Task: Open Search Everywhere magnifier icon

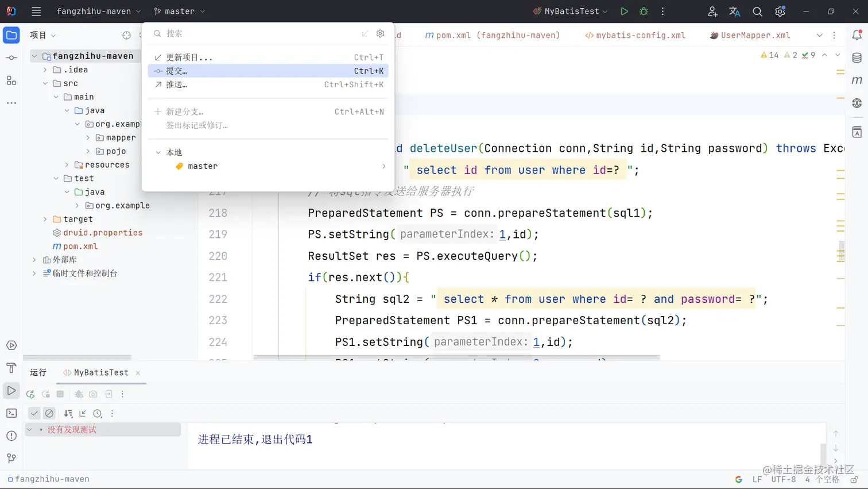Action: [757, 11]
